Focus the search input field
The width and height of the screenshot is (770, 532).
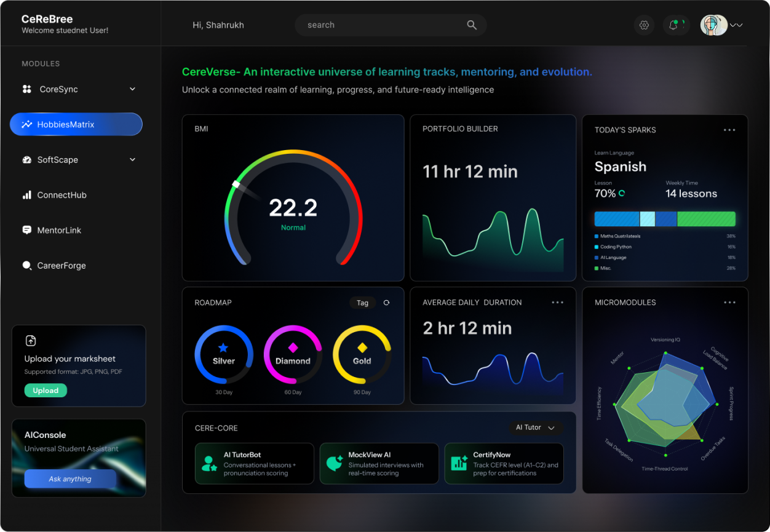pyautogui.click(x=391, y=25)
